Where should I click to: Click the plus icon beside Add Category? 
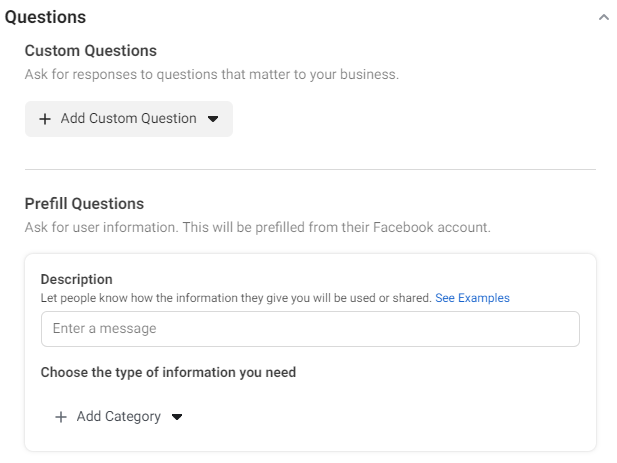coord(61,417)
